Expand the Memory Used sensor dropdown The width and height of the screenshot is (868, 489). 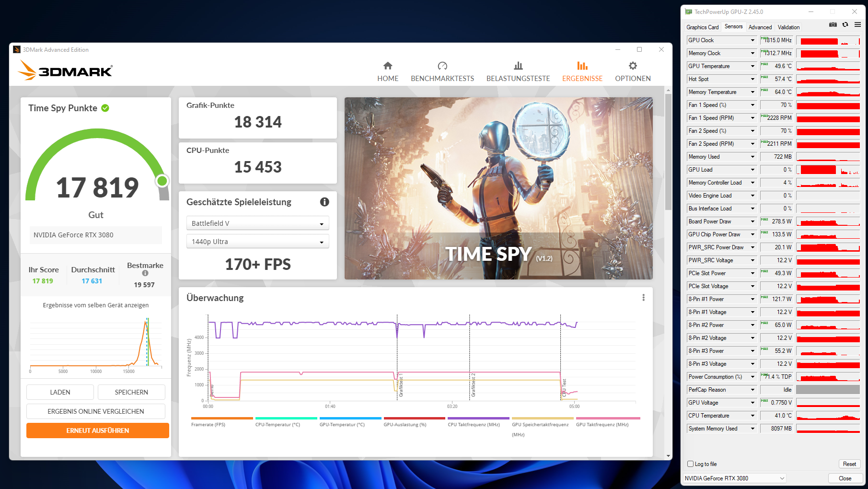click(752, 157)
